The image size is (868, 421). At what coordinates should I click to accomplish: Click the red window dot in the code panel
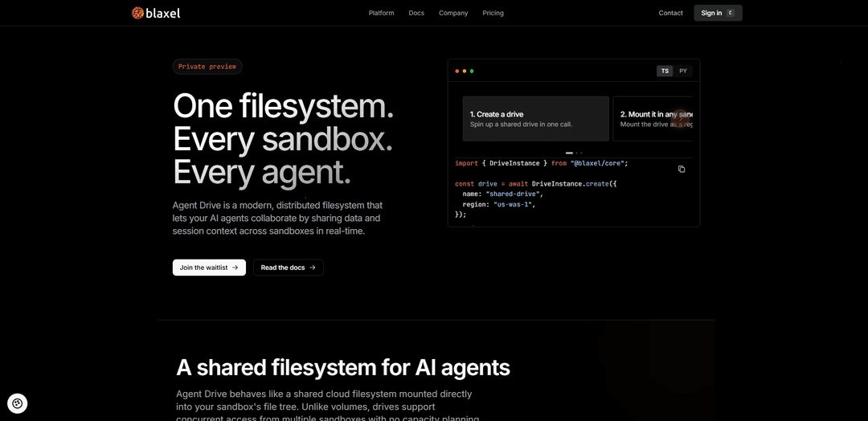coord(457,71)
